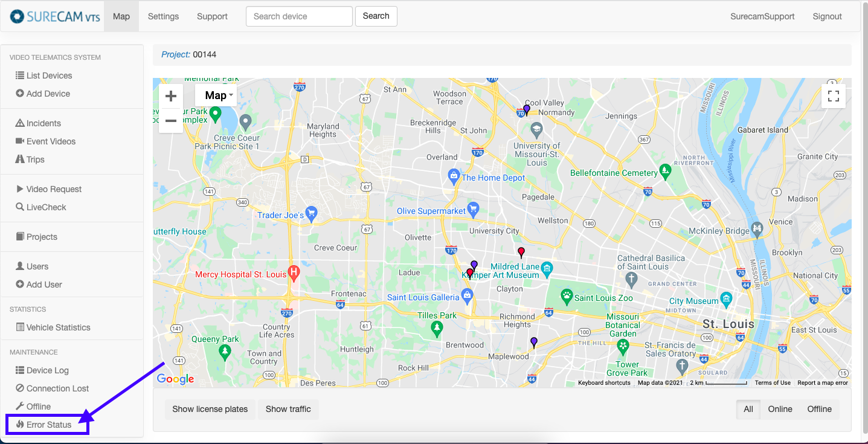The height and width of the screenshot is (444, 868).
Task: Click the Device Log list icon
Action: click(x=20, y=370)
